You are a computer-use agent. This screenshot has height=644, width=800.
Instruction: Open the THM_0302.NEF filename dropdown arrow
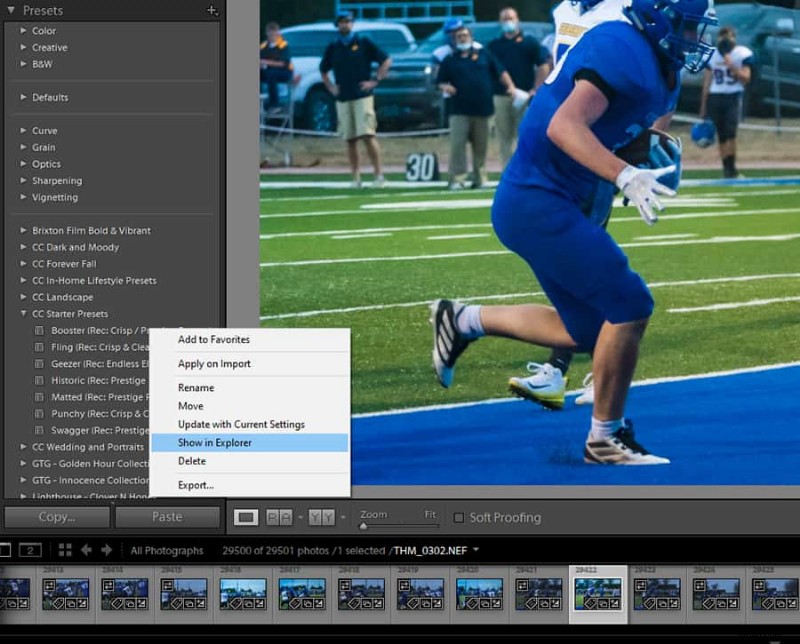pos(476,550)
